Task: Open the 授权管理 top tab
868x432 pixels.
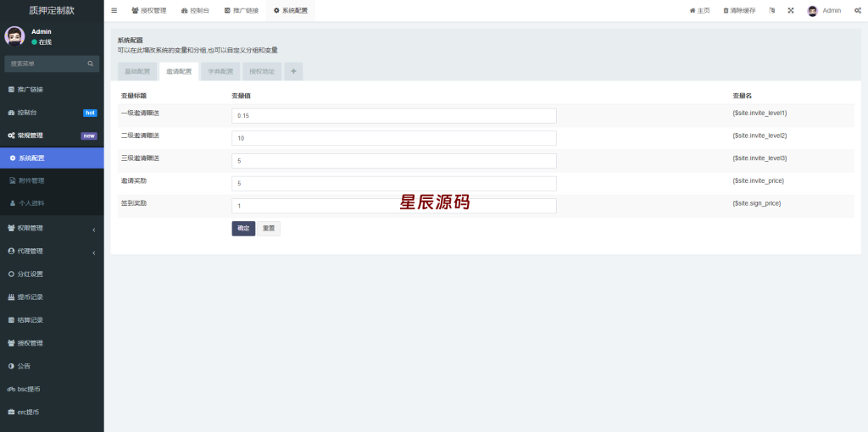Action: click(x=149, y=10)
